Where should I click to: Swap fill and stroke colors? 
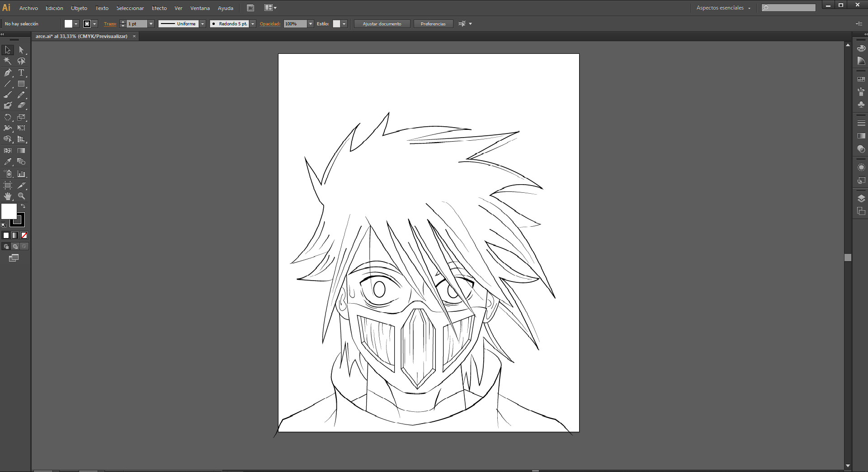tap(23, 206)
